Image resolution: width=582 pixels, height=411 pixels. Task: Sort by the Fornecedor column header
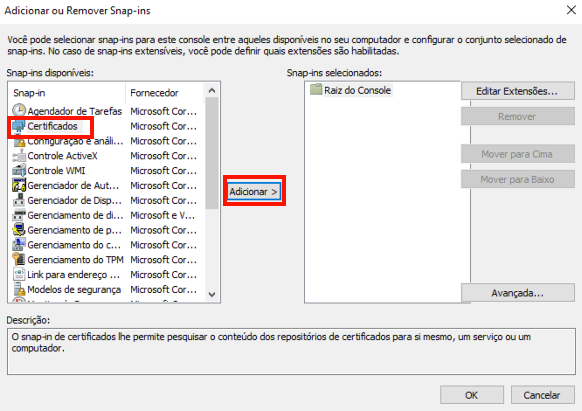[165, 93]
